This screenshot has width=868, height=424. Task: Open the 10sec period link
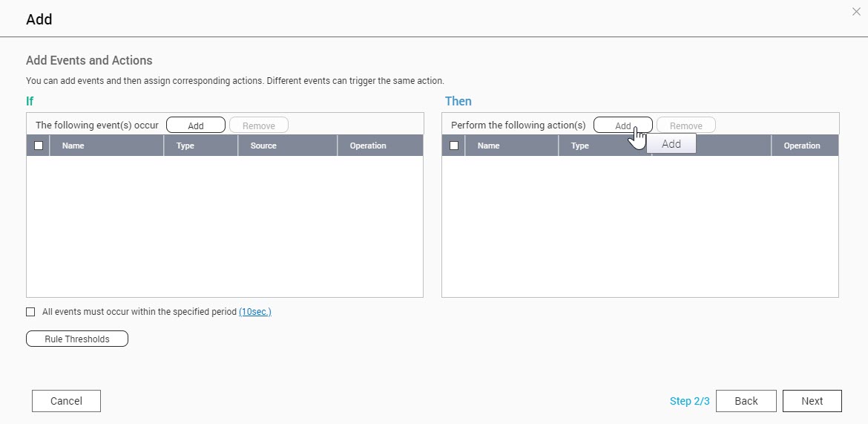[254, 312]
